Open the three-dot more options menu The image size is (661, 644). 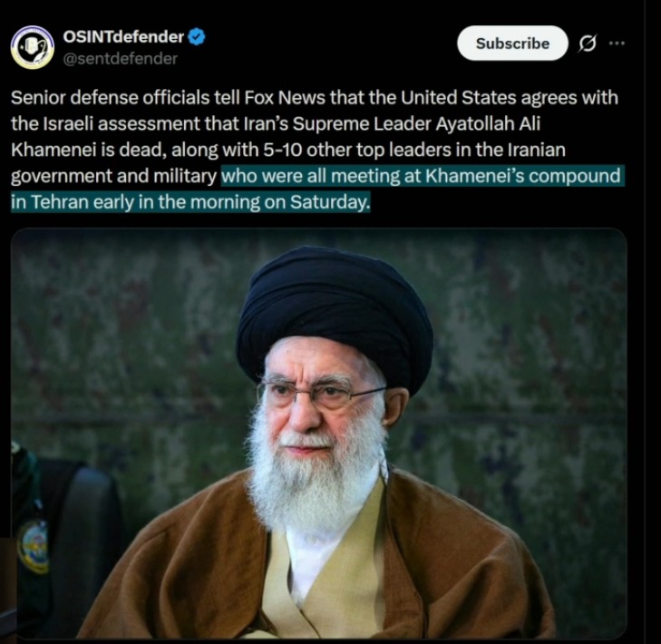(617, 43)
